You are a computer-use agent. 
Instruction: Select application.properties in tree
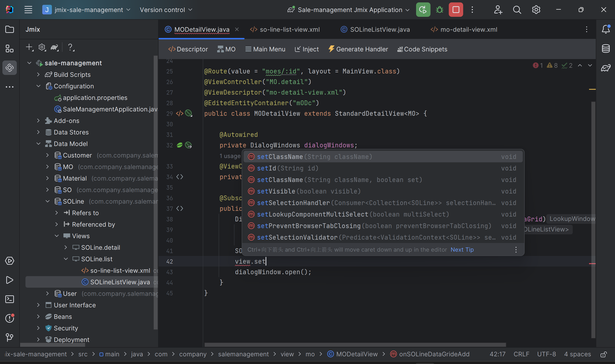95,98
